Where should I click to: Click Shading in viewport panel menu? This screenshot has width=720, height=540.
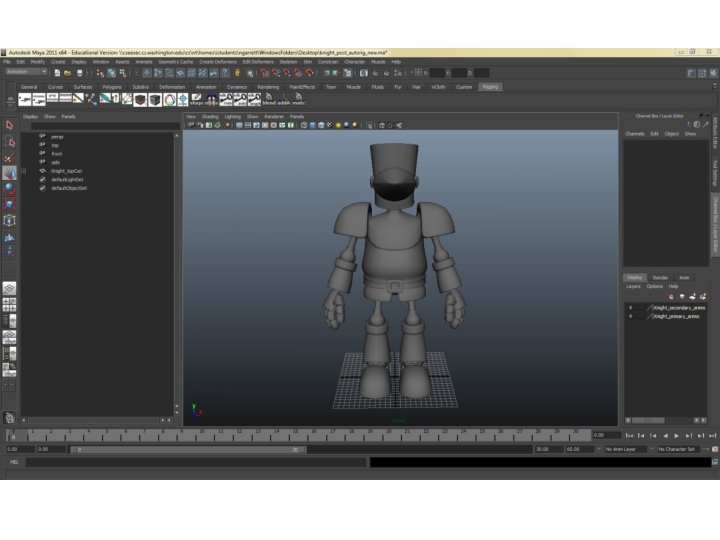[x=210, y=116]
